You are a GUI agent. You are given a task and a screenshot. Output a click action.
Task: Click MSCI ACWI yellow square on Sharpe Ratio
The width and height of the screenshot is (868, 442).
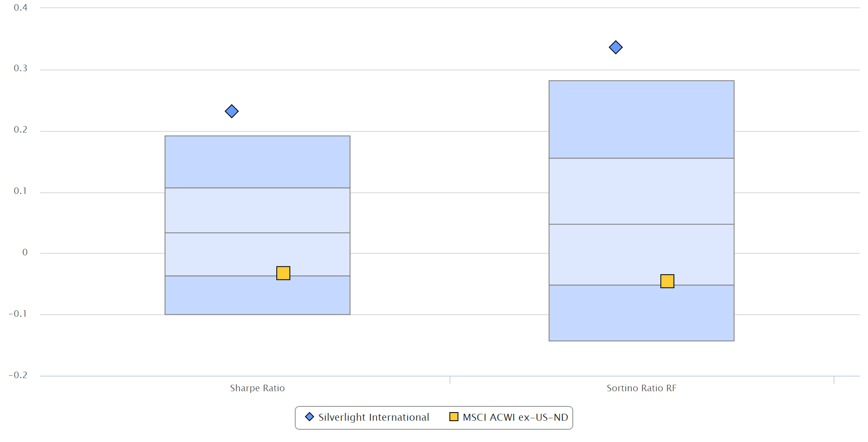point(283,273)
